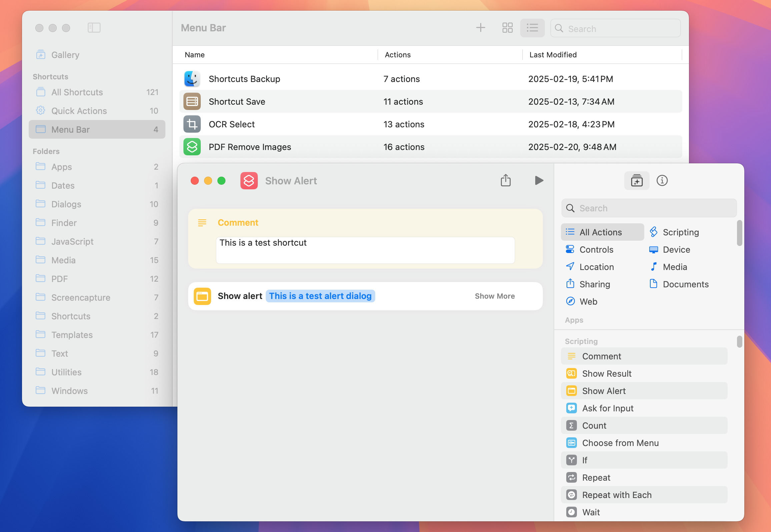Open the Apps folder
The width and height of the screenshot is (771, 532).
point(97,167)
